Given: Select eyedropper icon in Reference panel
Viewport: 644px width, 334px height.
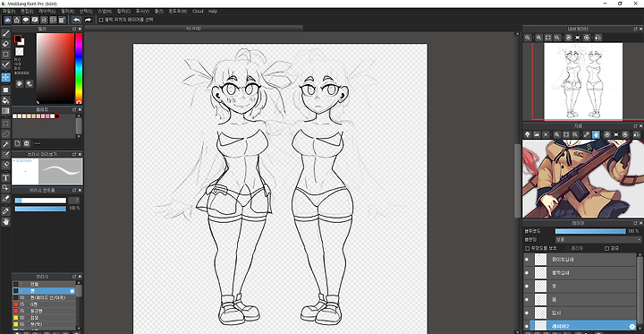Looking at the screenshot, I should click(x=587, y=134).
